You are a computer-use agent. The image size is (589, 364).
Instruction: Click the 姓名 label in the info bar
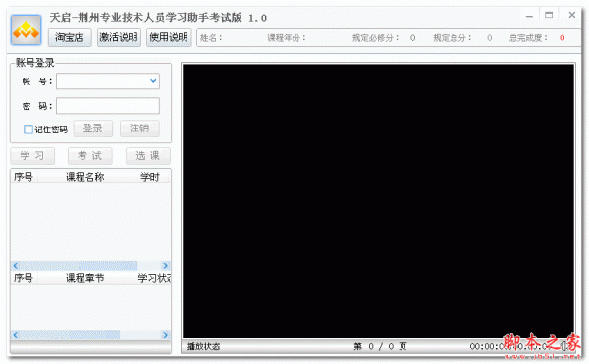tap(211, 38)
